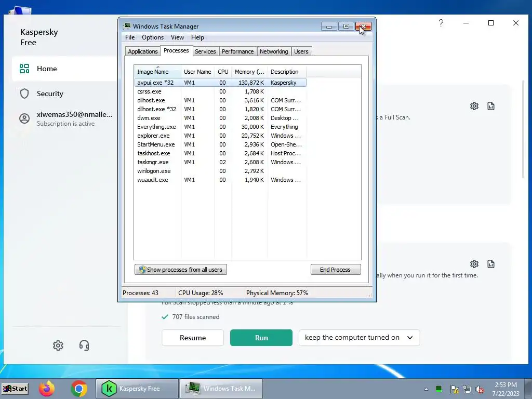Click network tray icon
Viewport: 532px width, 399px height.
467,389
